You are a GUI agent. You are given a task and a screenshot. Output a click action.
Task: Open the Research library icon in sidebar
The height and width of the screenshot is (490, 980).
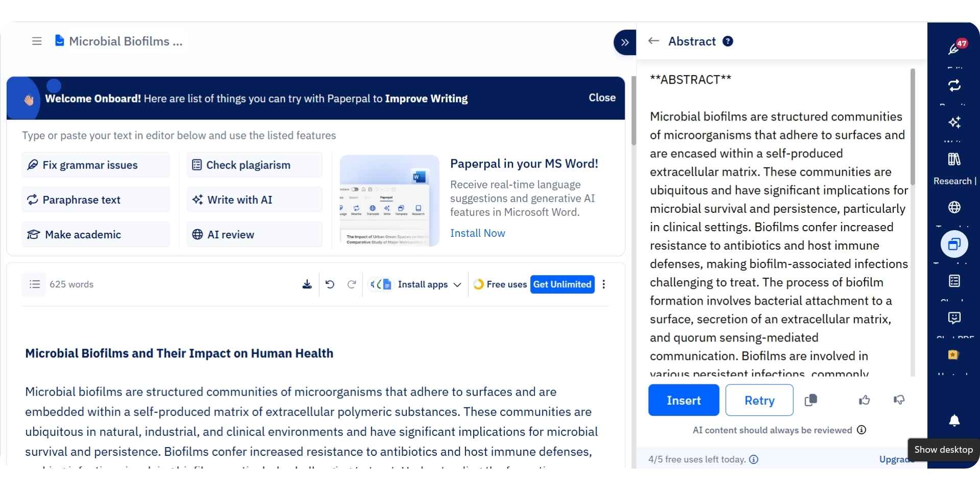pyautogui.click(x=954, y=160)
